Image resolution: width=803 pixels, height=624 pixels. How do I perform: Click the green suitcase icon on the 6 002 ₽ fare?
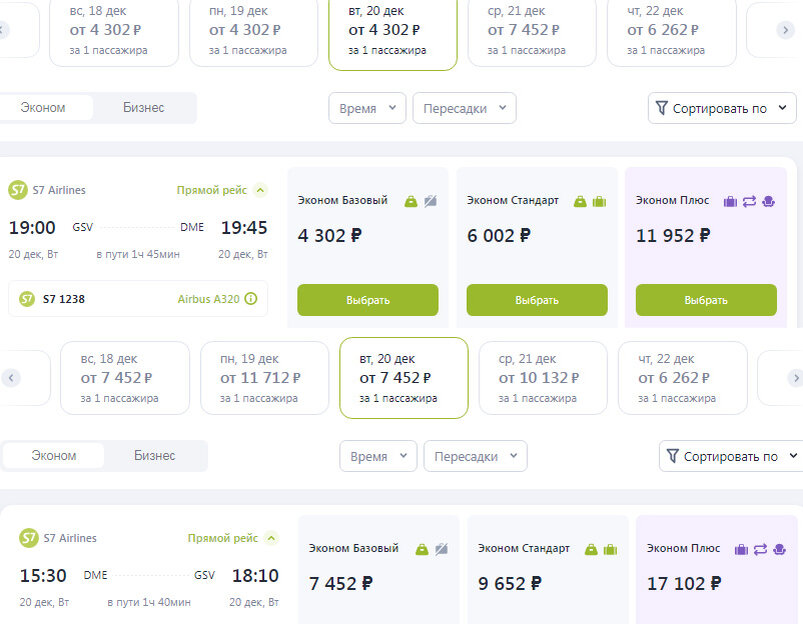click(x=599, y=201)
